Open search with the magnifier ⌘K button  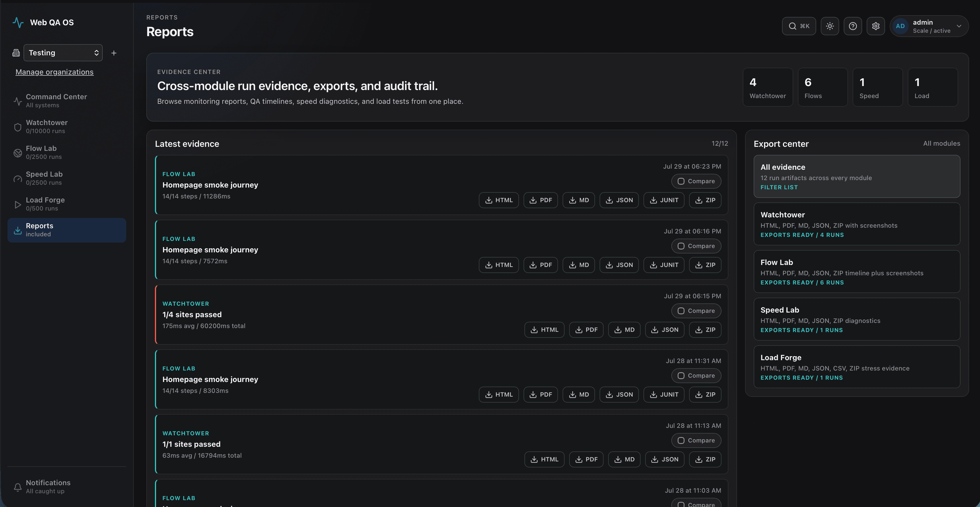pos(799,26)
